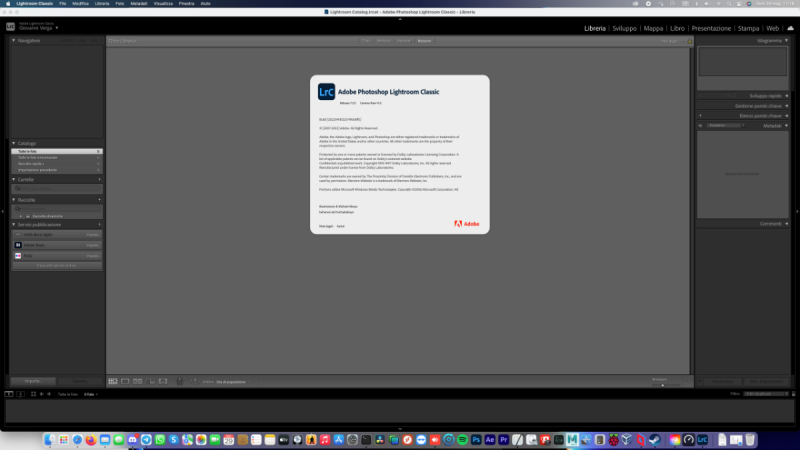Switch to the Mappa module
800x450 pixels.
pos(653,29)
